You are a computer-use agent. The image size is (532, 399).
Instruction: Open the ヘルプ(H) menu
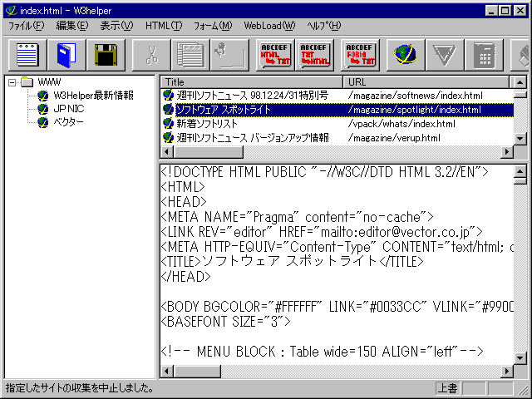(x=323, y=26)
